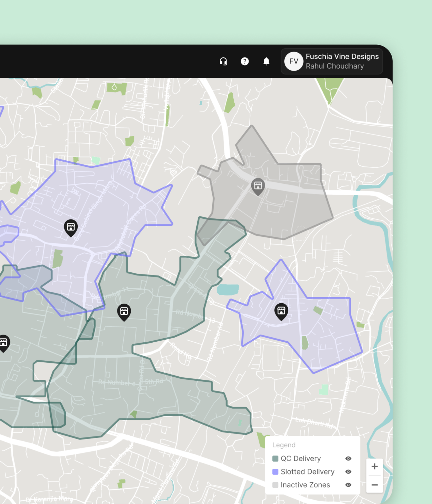Click the QC Delivery green color swatch
432x504 pixels.
[x=275, y=459]
